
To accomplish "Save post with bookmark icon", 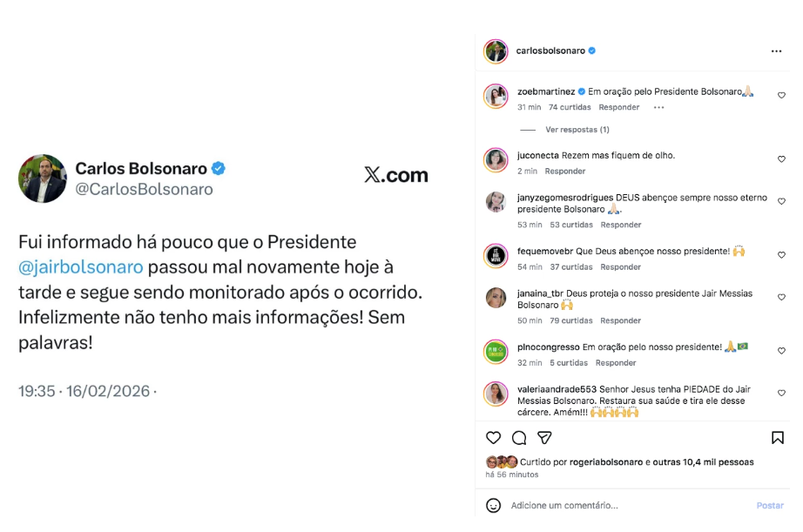I will coord(777,438).
